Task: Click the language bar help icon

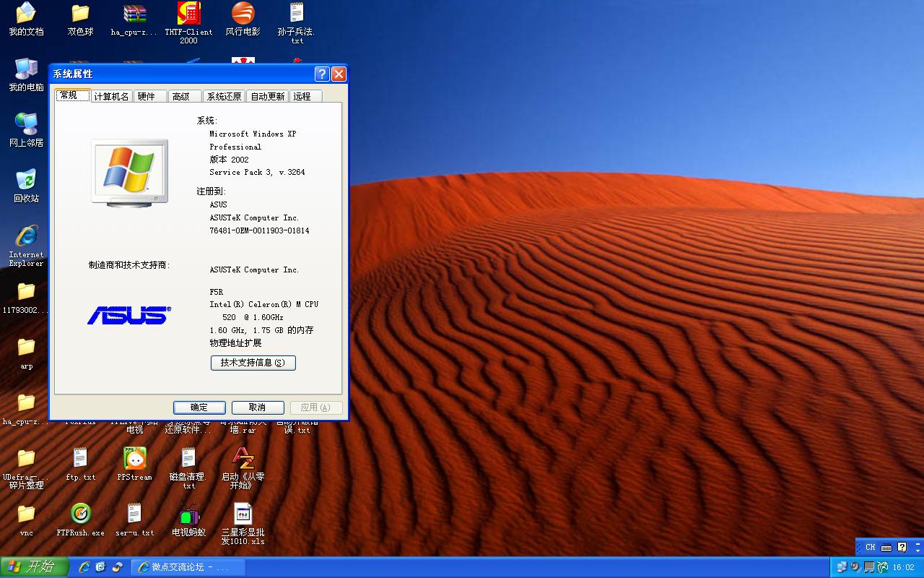Action: click(902, 548)
